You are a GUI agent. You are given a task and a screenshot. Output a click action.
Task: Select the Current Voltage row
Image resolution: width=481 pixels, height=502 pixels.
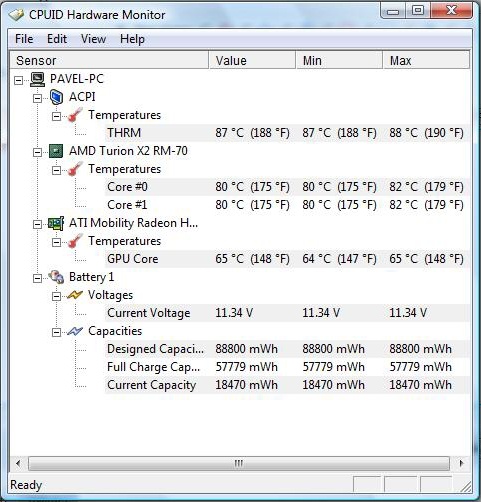coord(287,313)
